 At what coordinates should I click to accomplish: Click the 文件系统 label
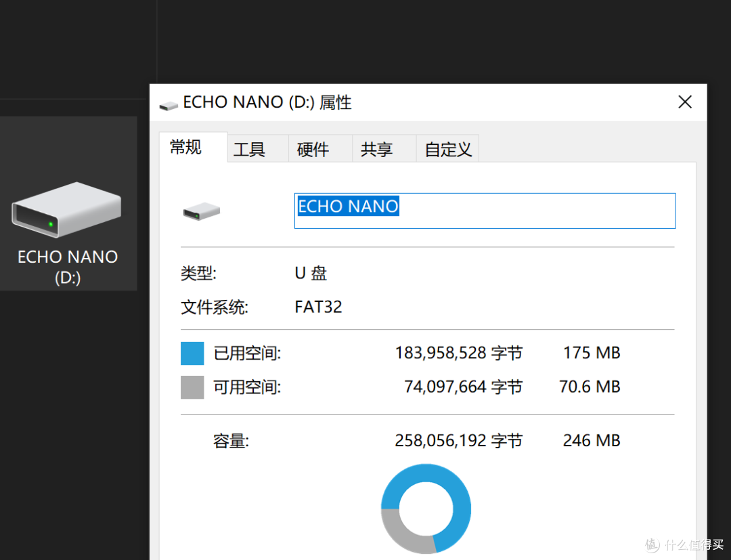(x=215, y=307)
